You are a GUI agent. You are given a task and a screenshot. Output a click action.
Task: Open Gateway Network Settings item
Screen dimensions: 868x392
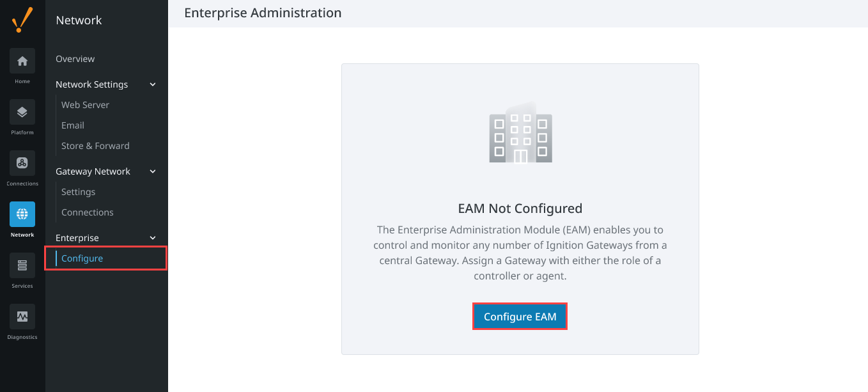coord(78,192)
